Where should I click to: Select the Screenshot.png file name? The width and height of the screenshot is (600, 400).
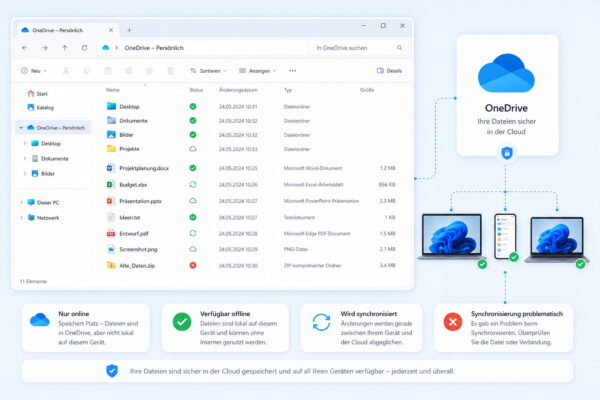point(138,249)
